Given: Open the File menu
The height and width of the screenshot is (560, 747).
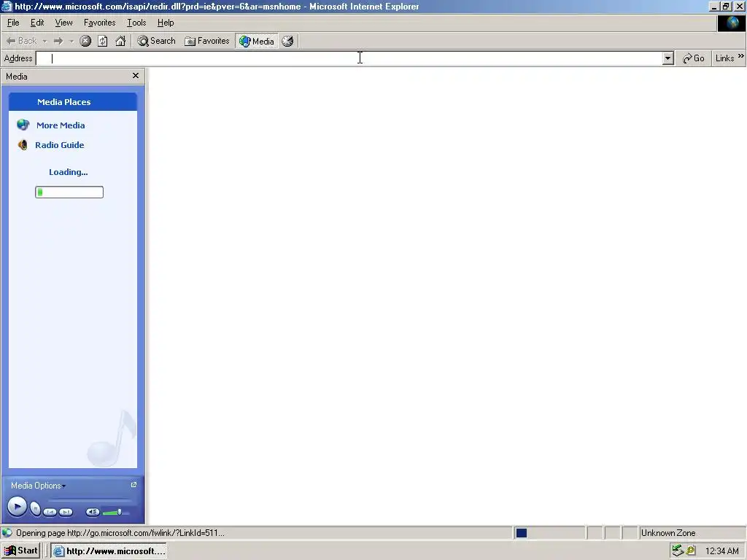Looking at the screenshot, I should 13,23.
